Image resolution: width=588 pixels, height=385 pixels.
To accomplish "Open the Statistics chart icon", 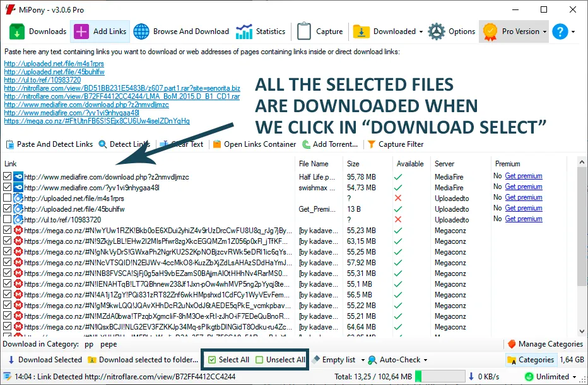I will tap(244, 32).
